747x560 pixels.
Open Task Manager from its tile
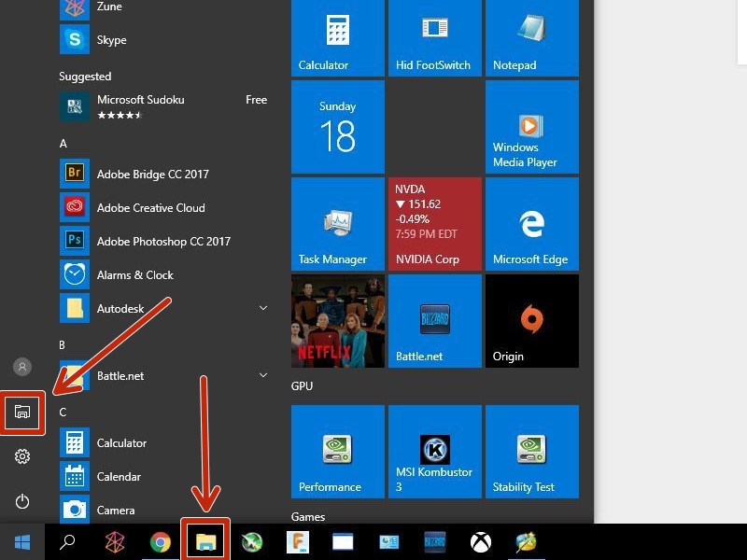(336, 223)
